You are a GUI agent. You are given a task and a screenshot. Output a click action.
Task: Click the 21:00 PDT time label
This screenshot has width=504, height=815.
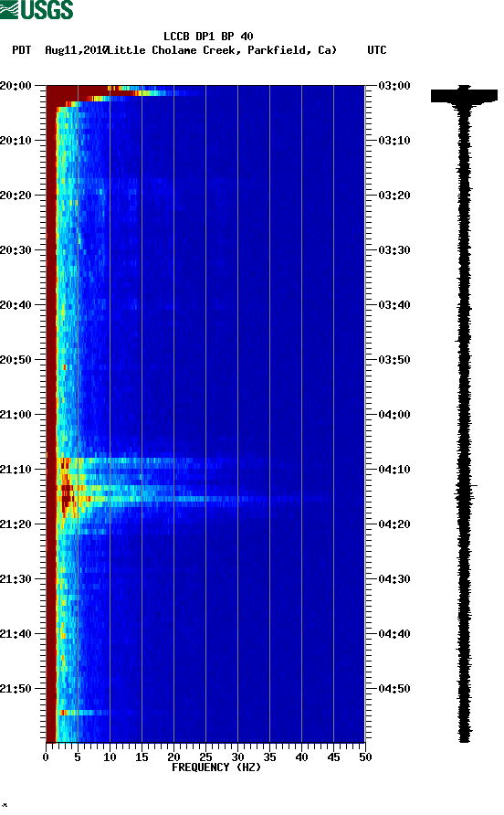pyautogui.click(x=16, y=415)
